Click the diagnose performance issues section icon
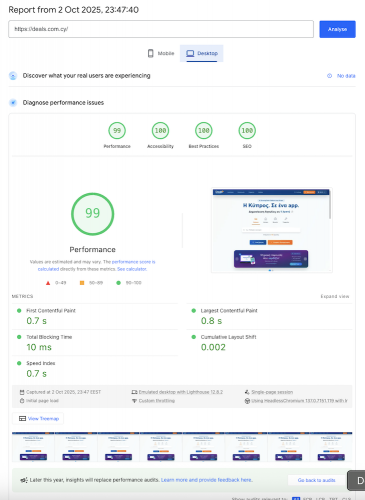365x500 pixels. point(13,103)
